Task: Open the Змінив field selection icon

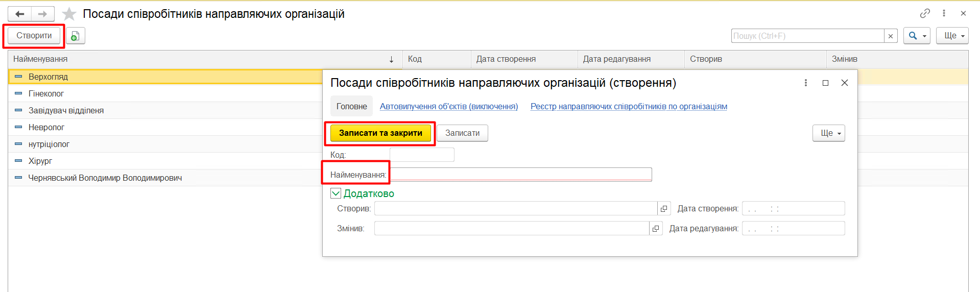Action: pyautogui.click(x=656, y=229)
